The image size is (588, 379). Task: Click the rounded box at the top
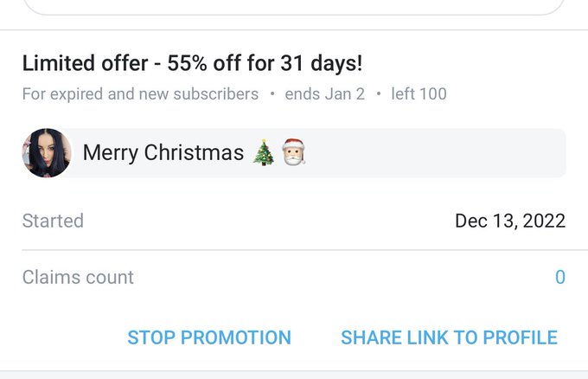point(294,7)
